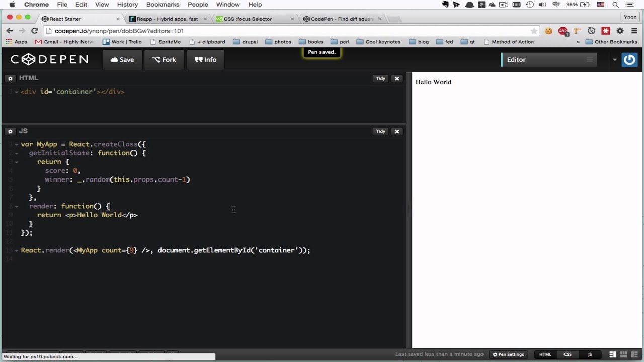Open the Other Bookmarks folder
This screenshot has height=362, width=644.
pos(611,42)
